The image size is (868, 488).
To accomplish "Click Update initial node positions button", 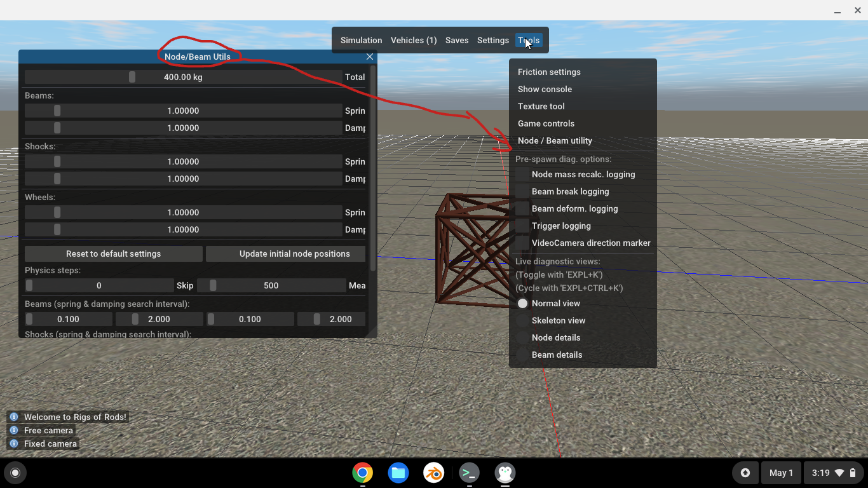I will pos(286,254).
